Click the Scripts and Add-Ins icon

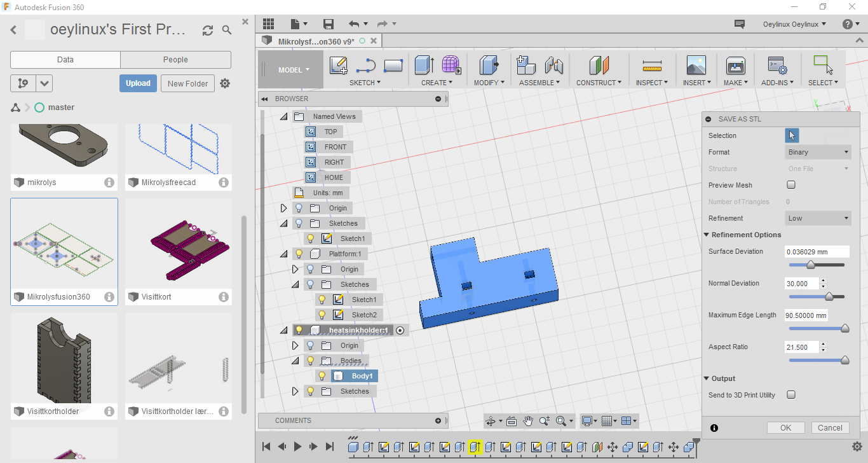777,65
